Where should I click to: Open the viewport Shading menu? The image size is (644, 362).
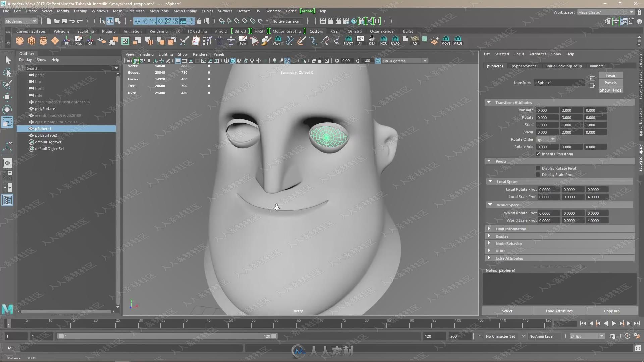[x=146, y=54]
